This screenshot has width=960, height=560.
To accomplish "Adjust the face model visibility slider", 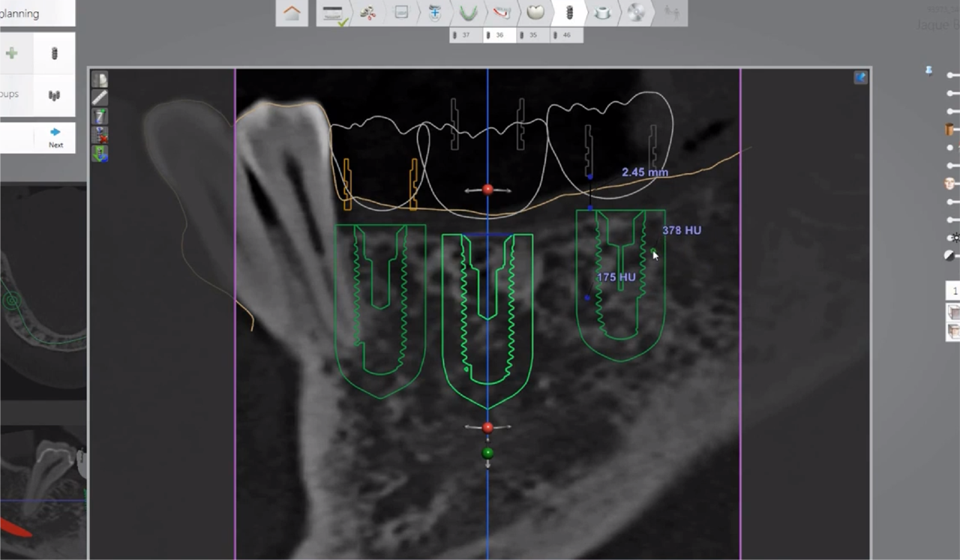I will [951, 184].
